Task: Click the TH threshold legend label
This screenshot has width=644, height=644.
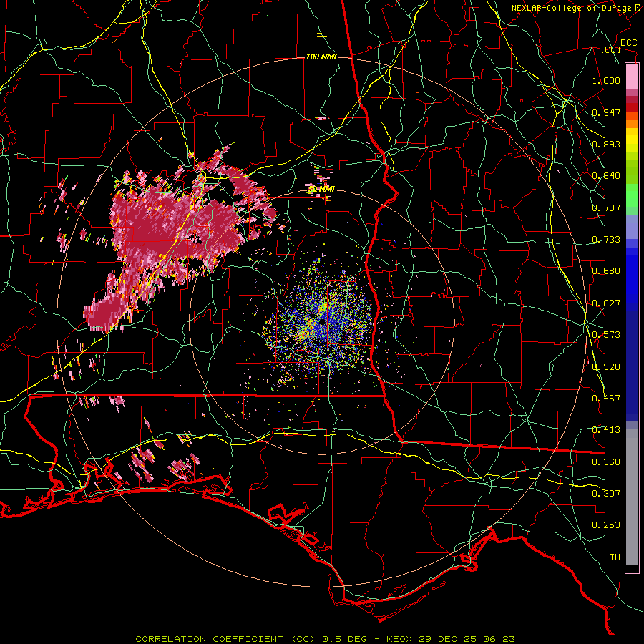Action: pos(615,557)
